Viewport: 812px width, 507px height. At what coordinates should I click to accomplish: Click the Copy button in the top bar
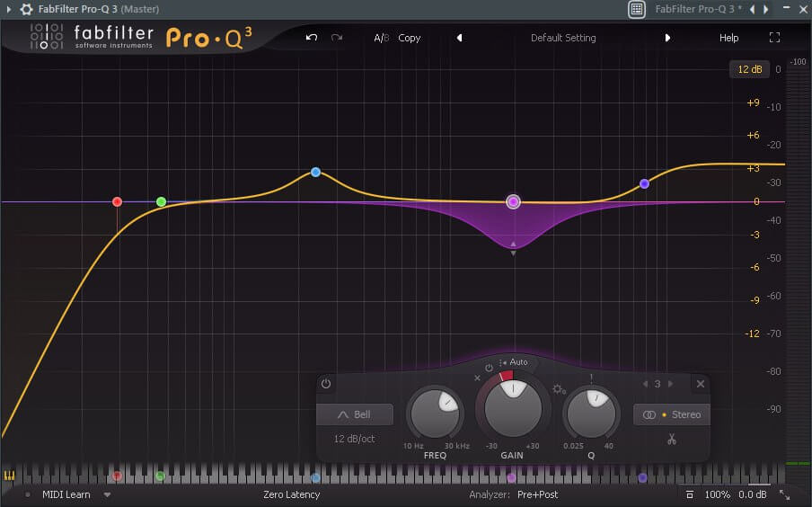coord(409,38)
